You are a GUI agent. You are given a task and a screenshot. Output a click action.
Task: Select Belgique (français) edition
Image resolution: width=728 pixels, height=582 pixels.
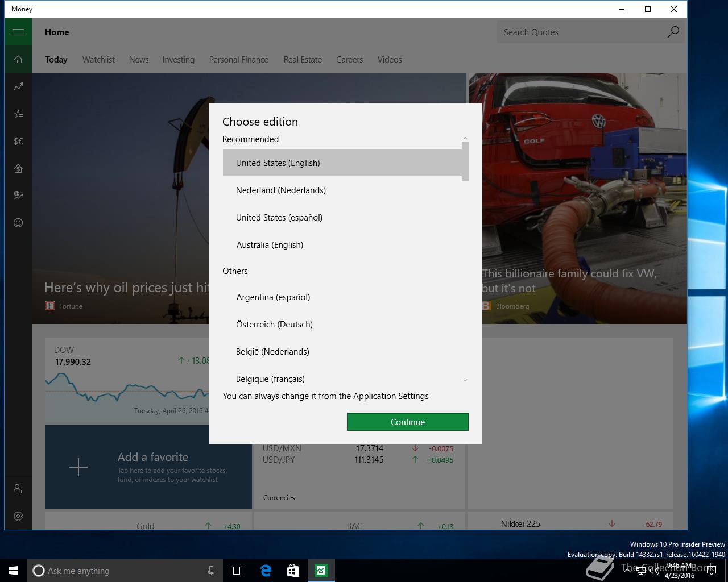click(343, 379)
